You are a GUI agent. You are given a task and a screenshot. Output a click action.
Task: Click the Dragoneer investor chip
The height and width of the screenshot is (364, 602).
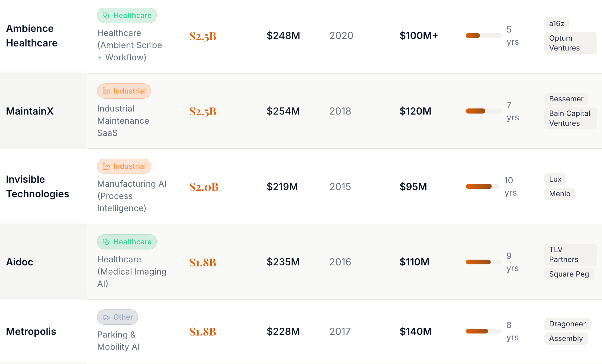point(567,324)
